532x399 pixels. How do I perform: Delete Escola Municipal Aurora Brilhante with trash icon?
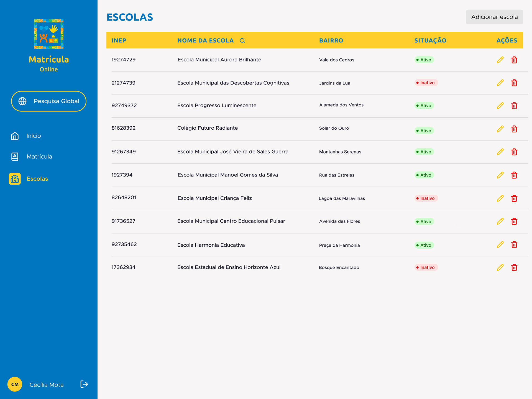pos(514,60)
